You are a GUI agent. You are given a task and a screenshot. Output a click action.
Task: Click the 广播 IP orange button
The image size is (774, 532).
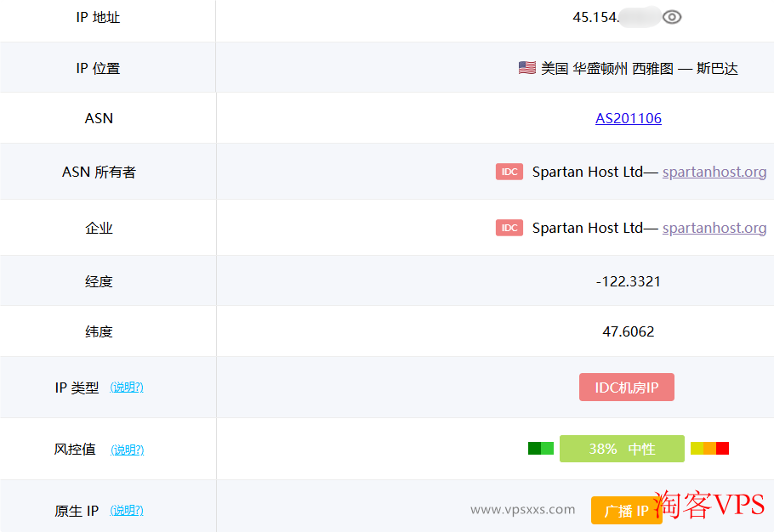click(x=626, y=511)
